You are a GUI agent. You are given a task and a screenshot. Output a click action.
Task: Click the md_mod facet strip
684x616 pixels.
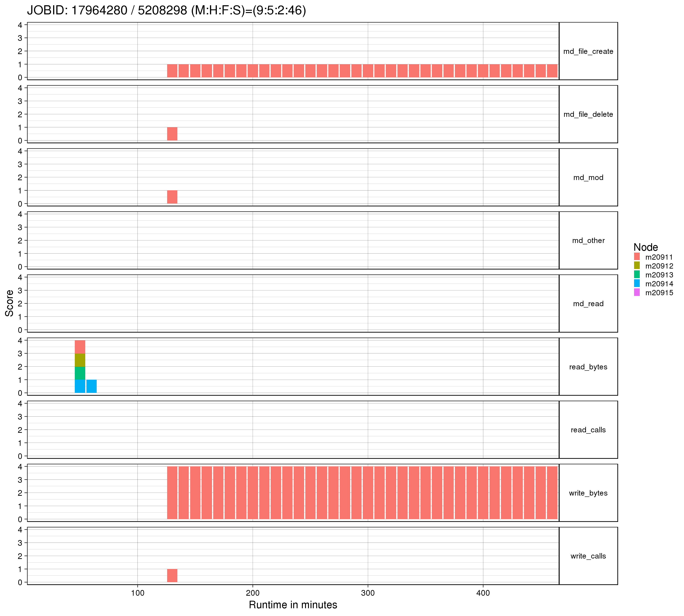(588, 177)
